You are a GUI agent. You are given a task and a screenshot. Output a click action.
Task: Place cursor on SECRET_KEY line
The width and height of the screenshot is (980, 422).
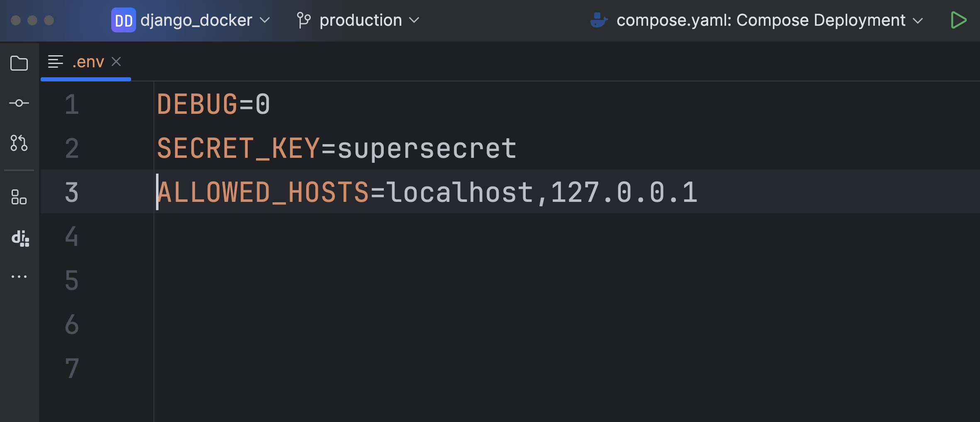pos(336,148)
